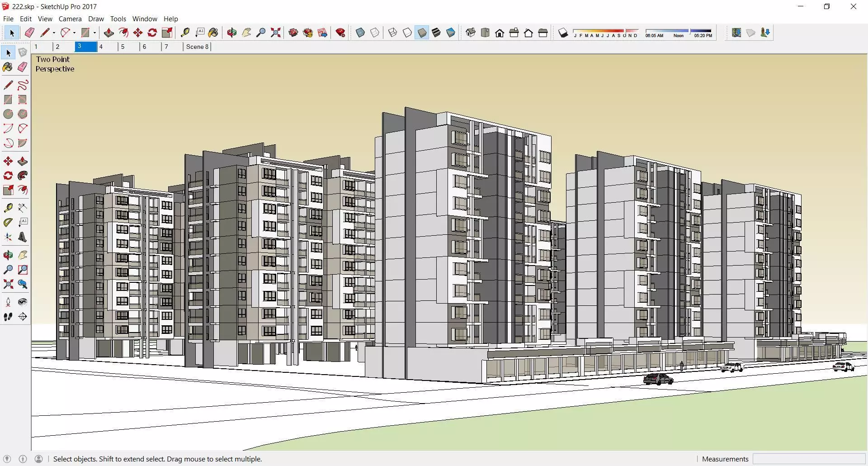This screenshot has height=466, width=868.
Task: Choose the Section Plane tool
Action: pyautogui.click(x=23, y=317)
